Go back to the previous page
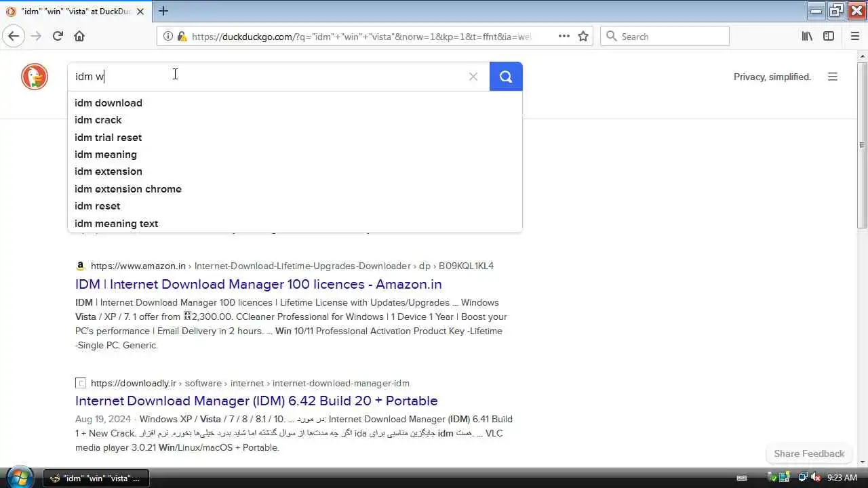868x488 pixels. tap(14, 36)
